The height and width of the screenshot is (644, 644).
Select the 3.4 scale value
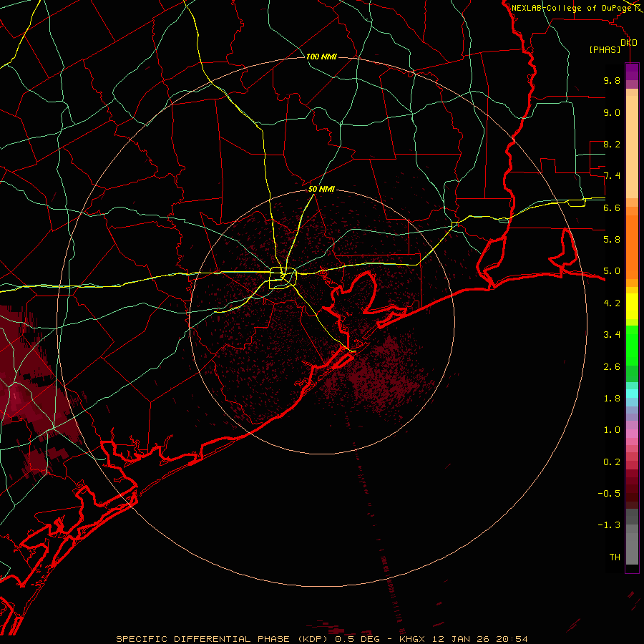pos(612,335)
